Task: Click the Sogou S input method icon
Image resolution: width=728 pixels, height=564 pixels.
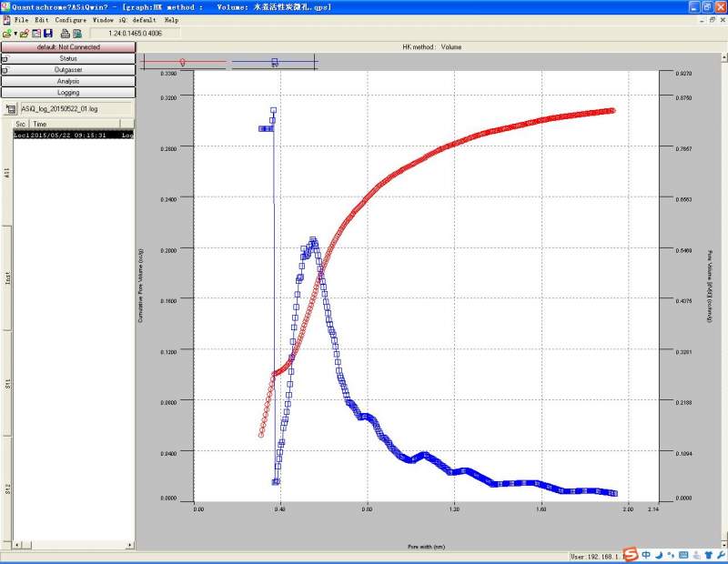Action: click(631, 554)
